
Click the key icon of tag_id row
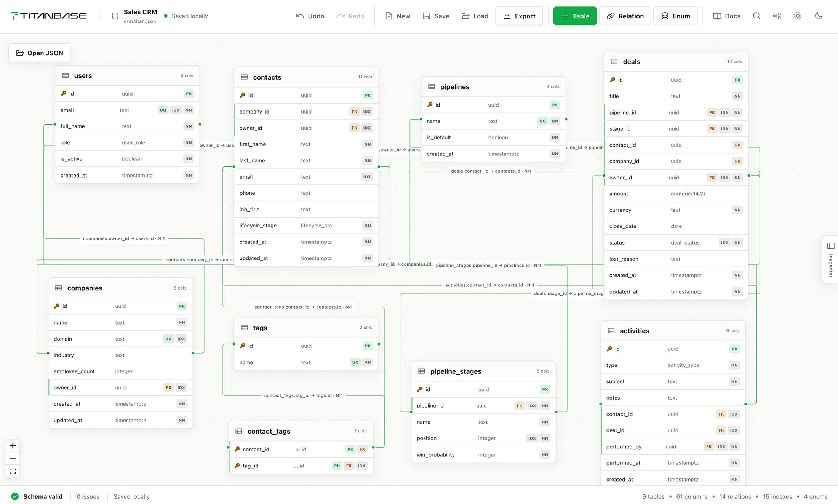coord(237,466)
